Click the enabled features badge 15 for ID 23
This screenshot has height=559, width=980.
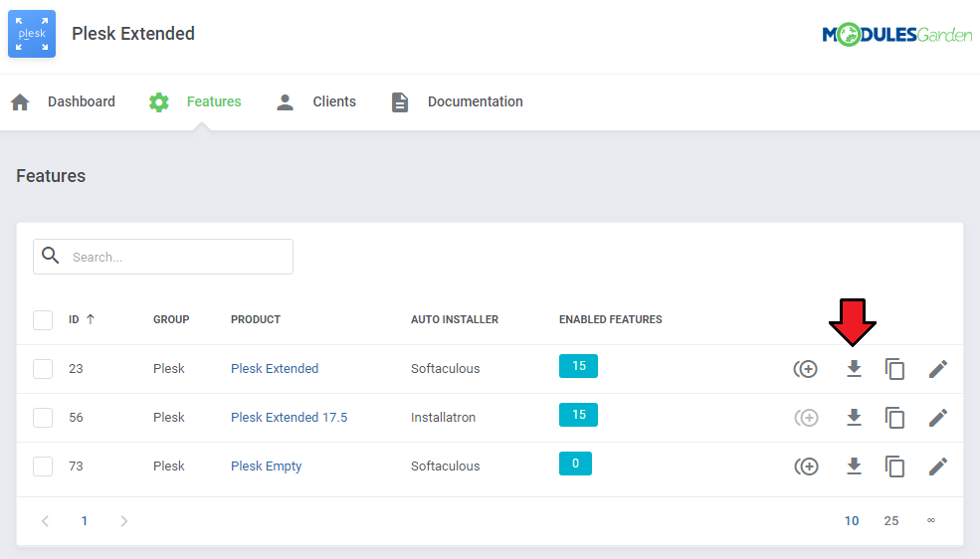[578, 366]
